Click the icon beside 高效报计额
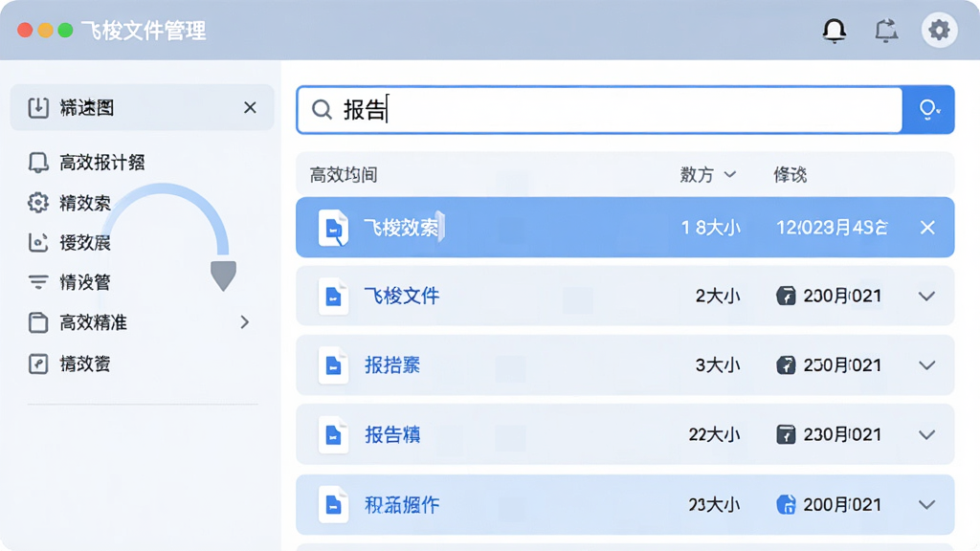The image size is (980, 551). coord(38,163)
